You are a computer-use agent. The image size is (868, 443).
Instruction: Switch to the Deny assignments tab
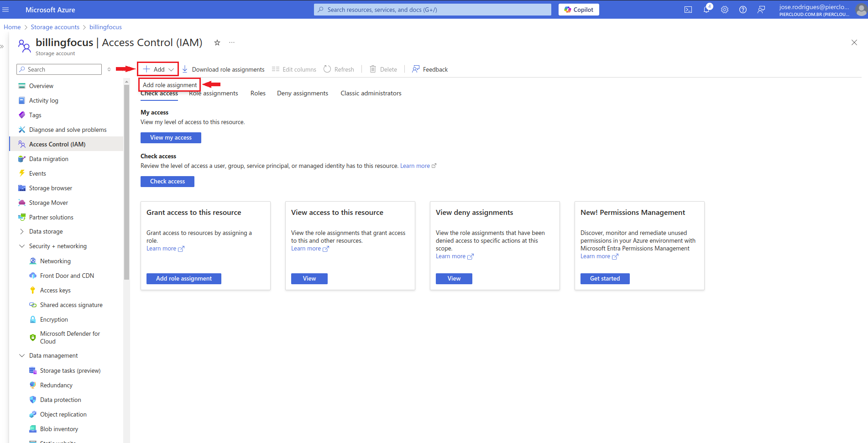pos(302,93)
